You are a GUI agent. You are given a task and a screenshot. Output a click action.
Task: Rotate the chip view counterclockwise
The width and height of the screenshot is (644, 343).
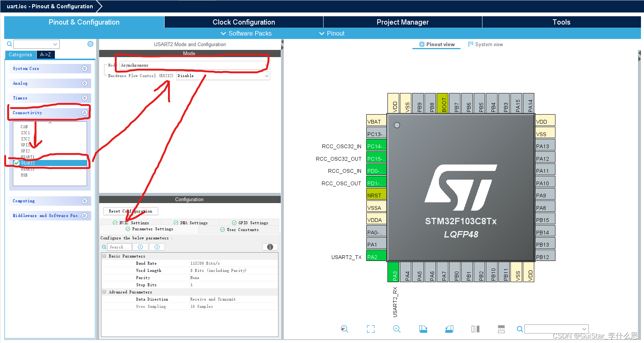pos(449,329)
